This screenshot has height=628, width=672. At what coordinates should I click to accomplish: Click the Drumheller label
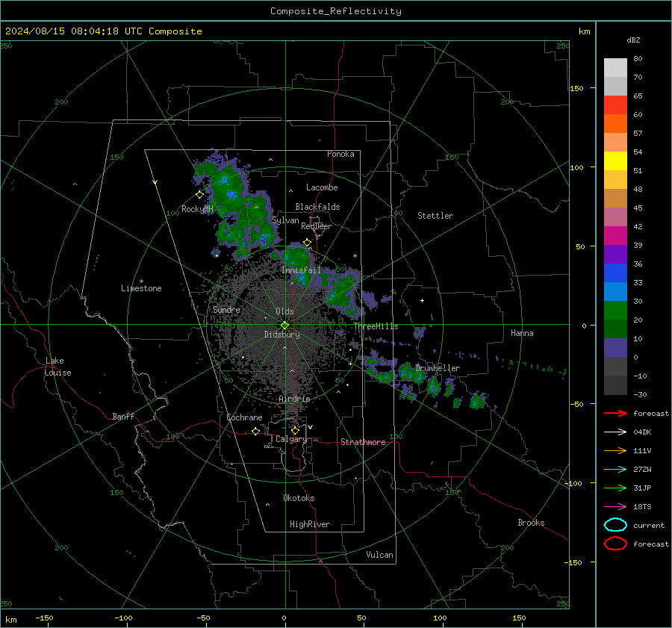(438, 368)
